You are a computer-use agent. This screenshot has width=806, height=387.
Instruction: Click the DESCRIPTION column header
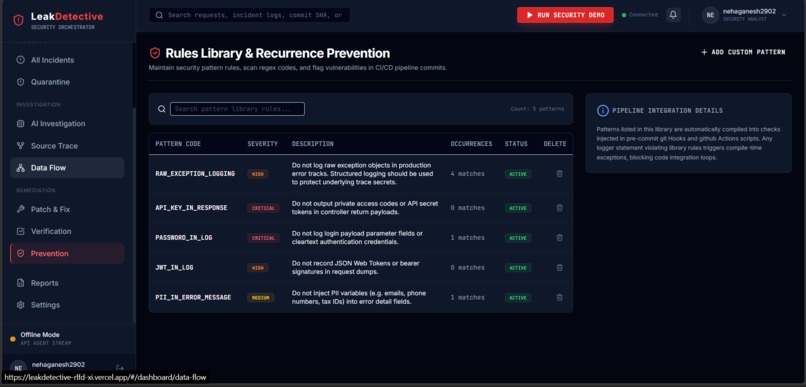click(x=313, y=144)
